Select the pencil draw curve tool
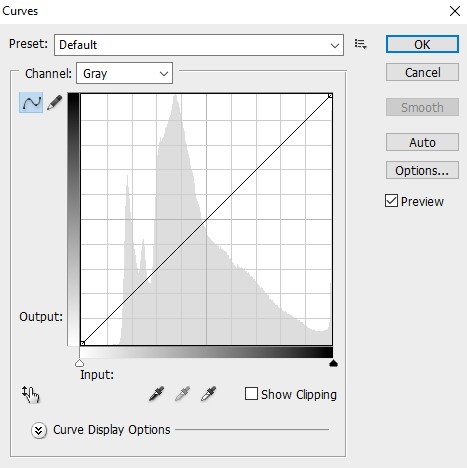This screenshot has height=468, width=467. point(55,103)
